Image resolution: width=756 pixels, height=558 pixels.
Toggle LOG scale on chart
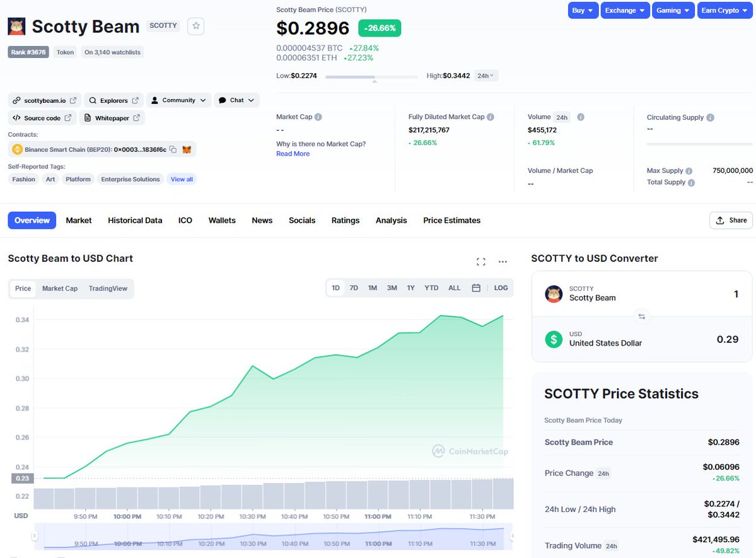501,288
